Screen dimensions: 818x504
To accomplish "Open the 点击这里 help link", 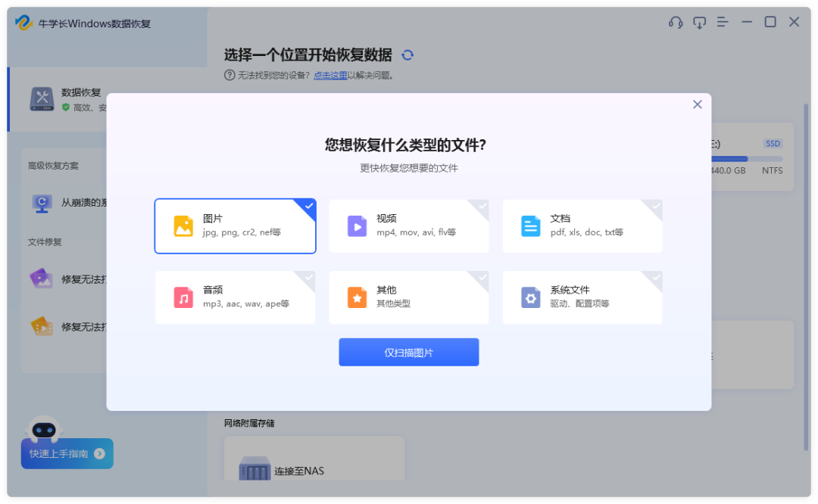I will pyautogui.click(x=329, y=74).
